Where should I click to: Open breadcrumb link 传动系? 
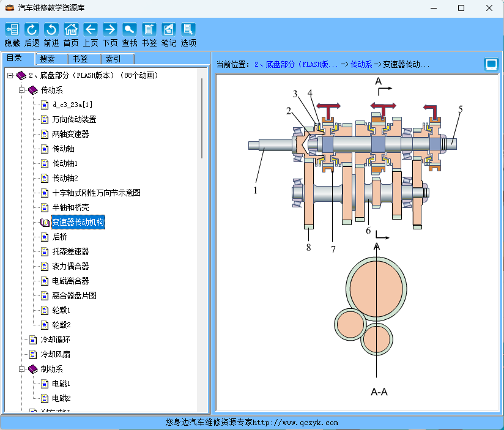(x=361, y=64)
